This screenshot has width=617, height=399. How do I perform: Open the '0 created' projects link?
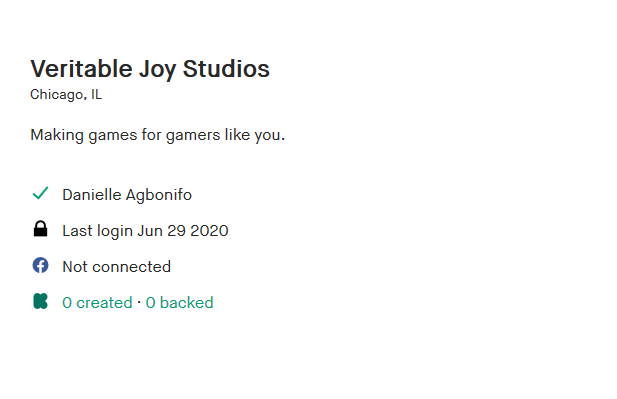click(x=97, y=303)
